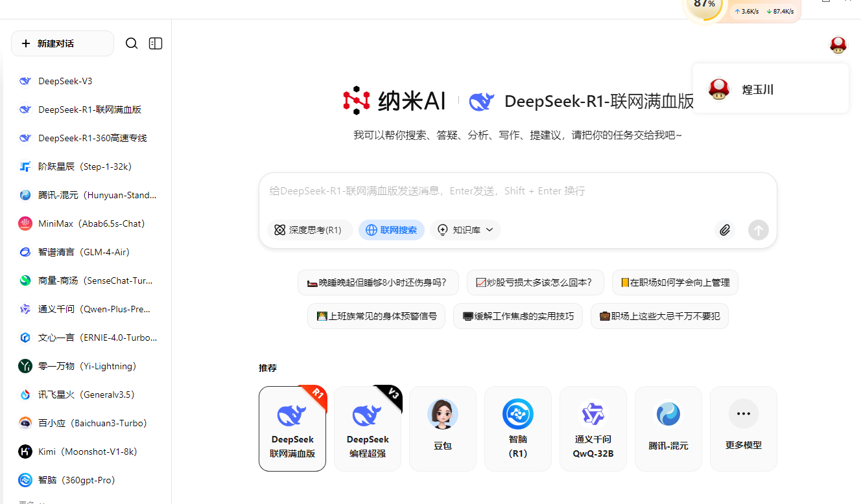Expand the 知识库 knowledge base dropdown
861x504 pixels.
pyautogui.click(x=466, y=230)
